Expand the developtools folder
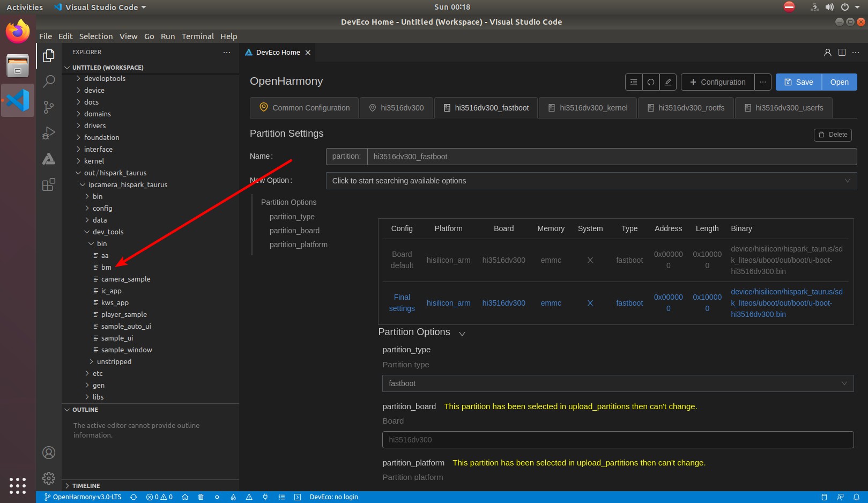 (105, 78)
